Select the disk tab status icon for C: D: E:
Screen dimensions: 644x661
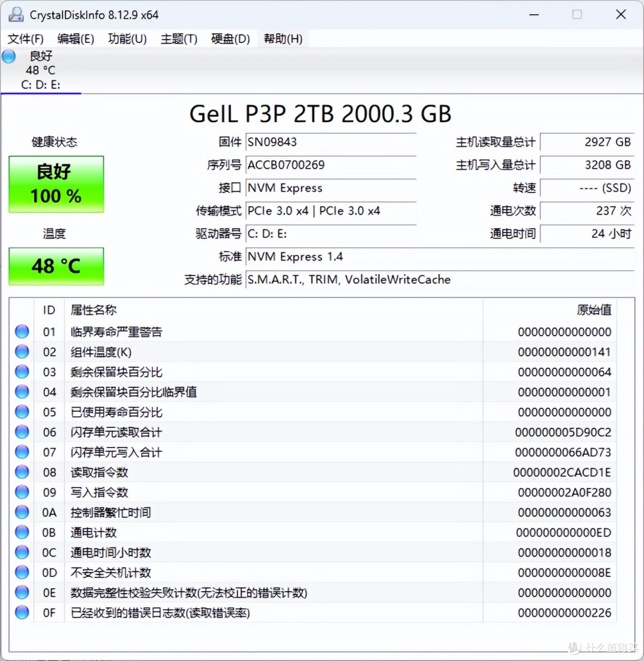9,56
